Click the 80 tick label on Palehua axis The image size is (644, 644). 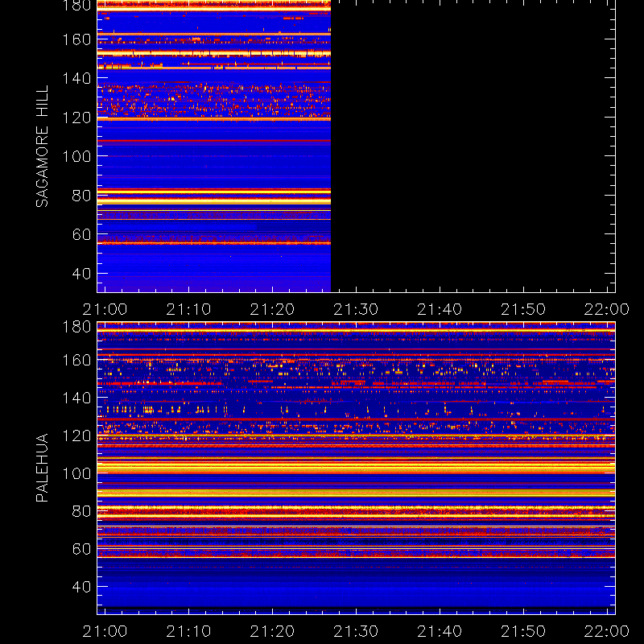[x=81, y=511]
